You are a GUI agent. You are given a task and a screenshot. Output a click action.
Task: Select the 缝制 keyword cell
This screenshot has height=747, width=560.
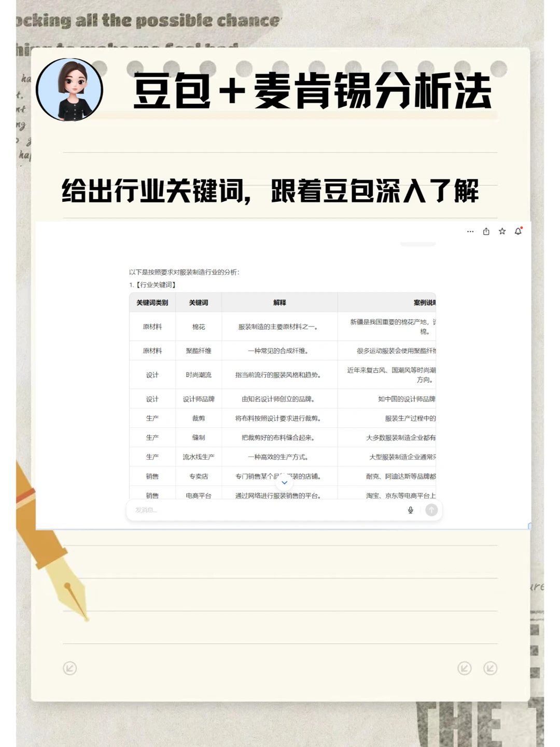[x=199, y=438]
